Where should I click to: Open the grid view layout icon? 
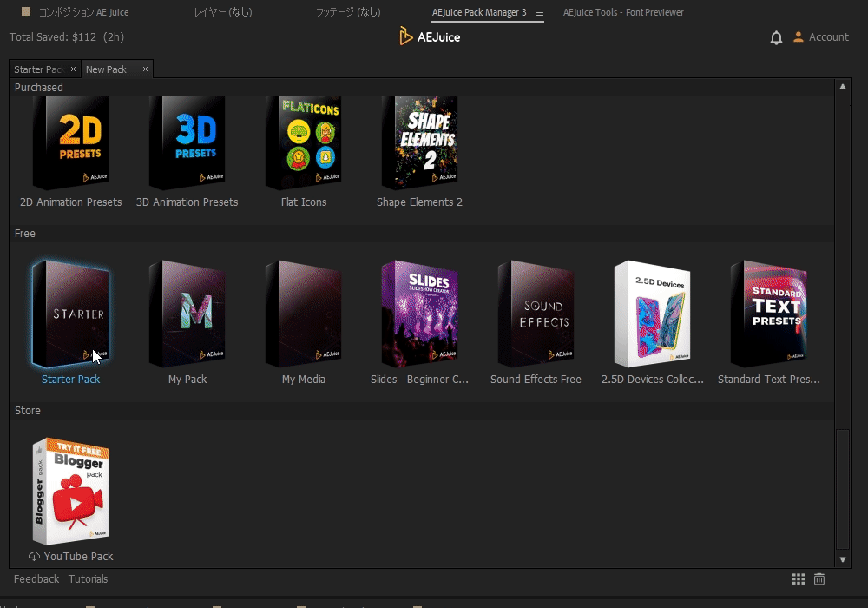coord(799,578)
